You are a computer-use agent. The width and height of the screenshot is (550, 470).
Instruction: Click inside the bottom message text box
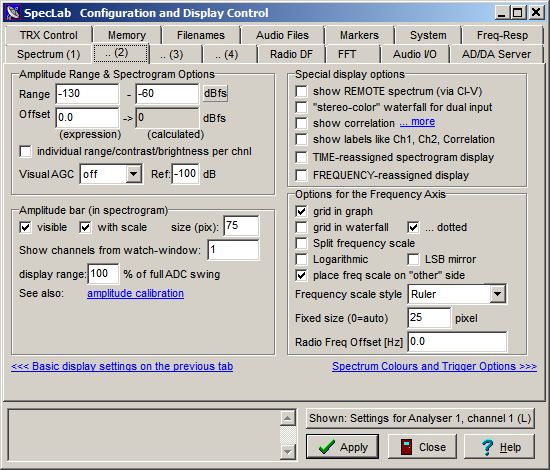click(x=144, y=435)
